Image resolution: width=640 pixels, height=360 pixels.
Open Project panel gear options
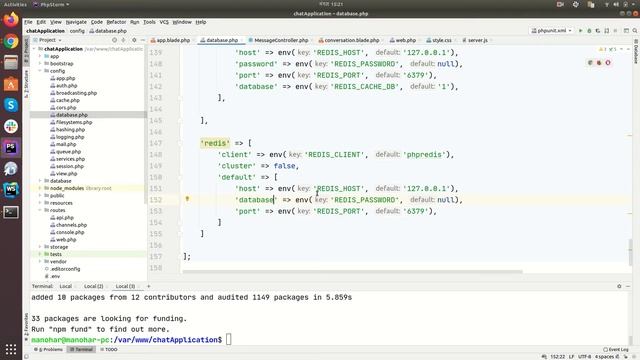134,40
